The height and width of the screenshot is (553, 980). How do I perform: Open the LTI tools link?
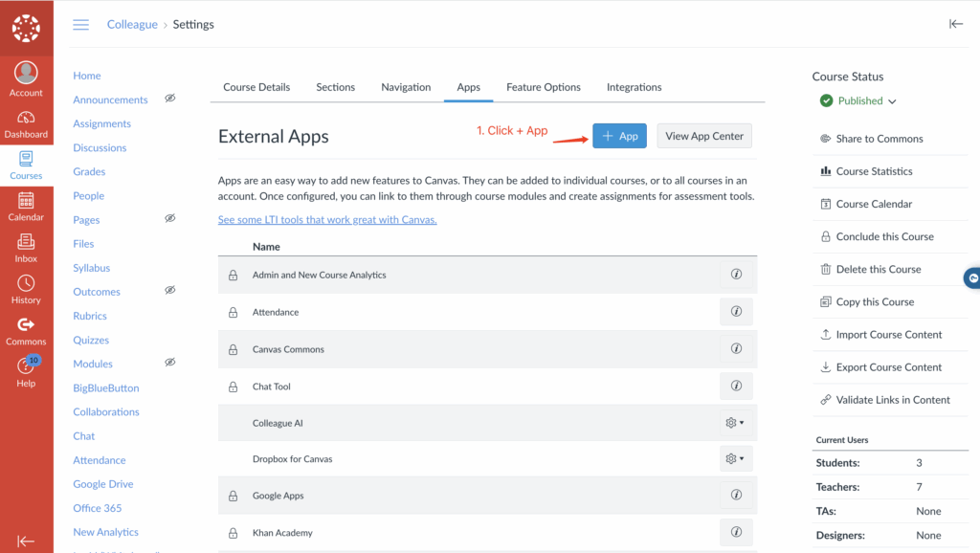pos(327,220)
